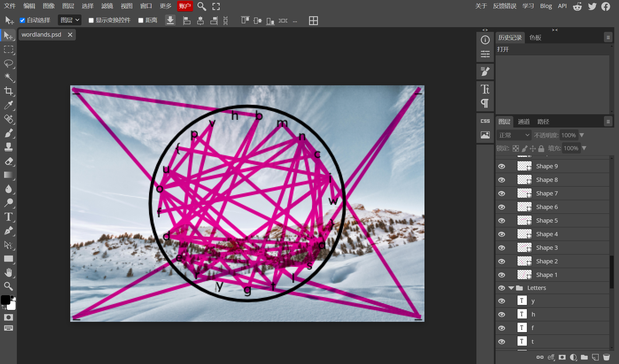Open the Filter menu
Image resolution: width=619 pixels, height=364 pixels.
pyautogui.click(x=107, y=6)
